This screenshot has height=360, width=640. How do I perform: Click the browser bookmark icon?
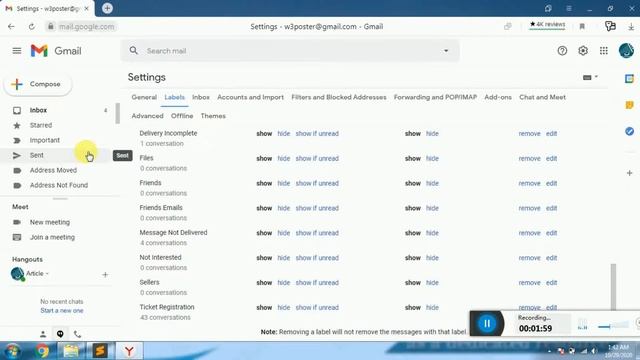pyautogui.click(x=582, y=27)
